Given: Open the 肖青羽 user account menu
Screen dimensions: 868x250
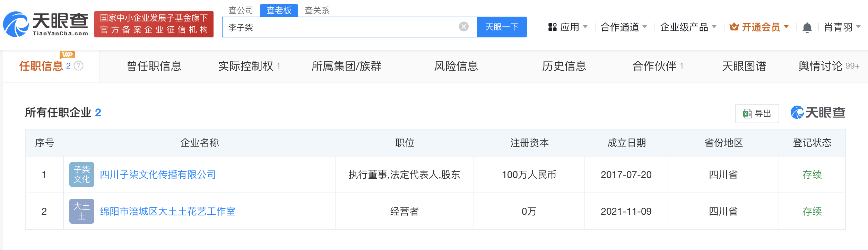Looking at the screenshot, I should pyautogui.click(x=842, y=27).
